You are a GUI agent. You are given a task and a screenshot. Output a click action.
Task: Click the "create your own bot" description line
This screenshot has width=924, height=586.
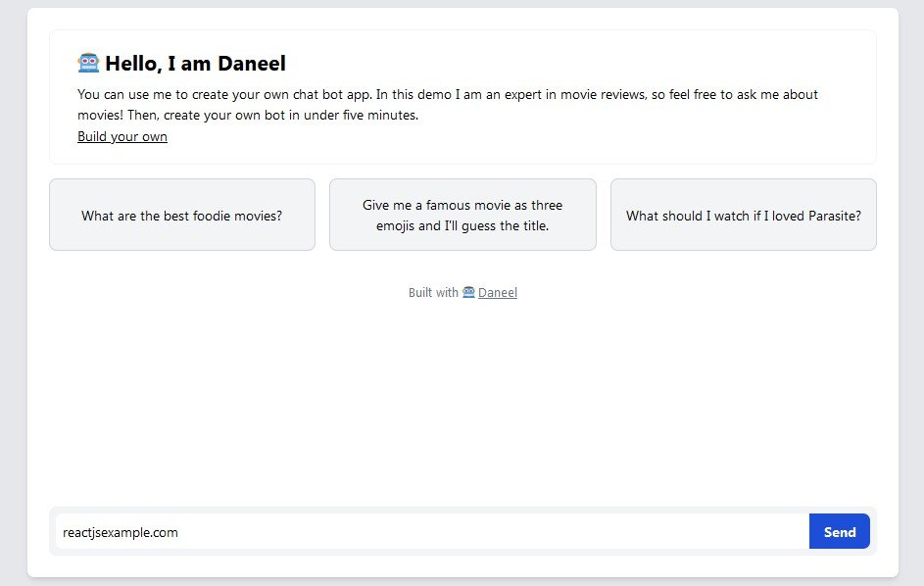248,116
